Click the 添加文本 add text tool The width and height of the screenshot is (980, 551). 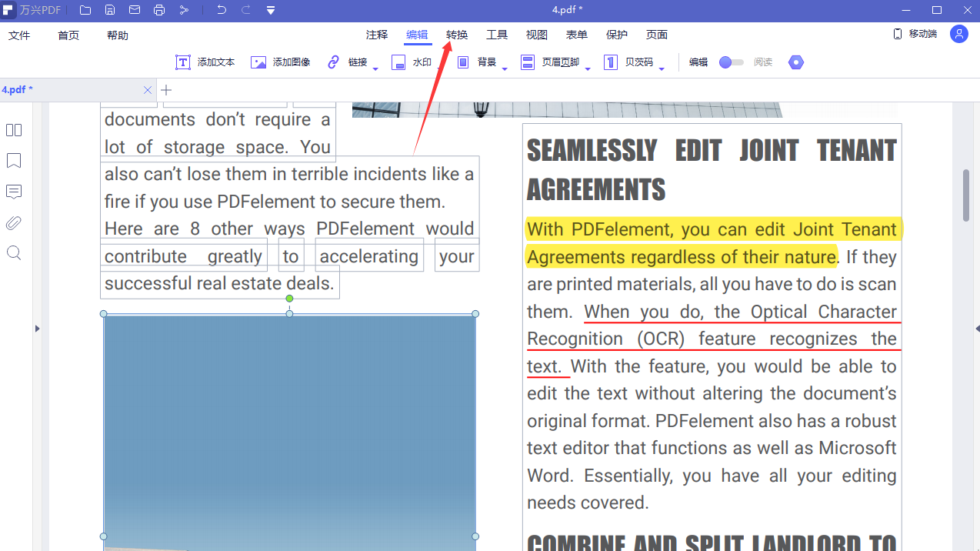(x=205, y=62)
